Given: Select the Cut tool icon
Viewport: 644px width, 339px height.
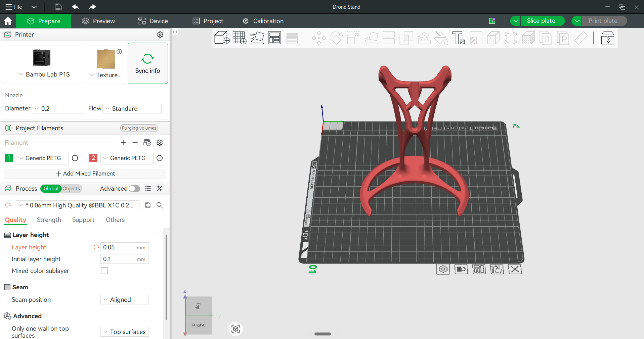Looking at the screenshot, I should point(389,38).
